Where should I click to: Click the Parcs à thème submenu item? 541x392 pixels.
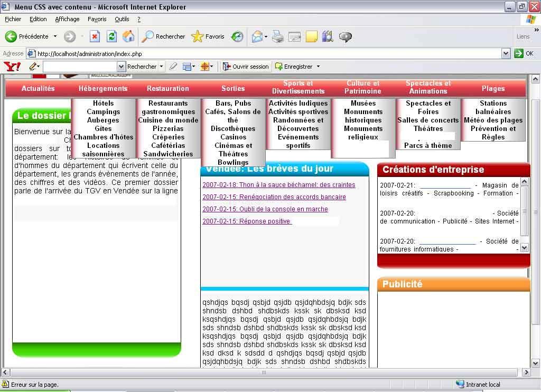(428, 145)
